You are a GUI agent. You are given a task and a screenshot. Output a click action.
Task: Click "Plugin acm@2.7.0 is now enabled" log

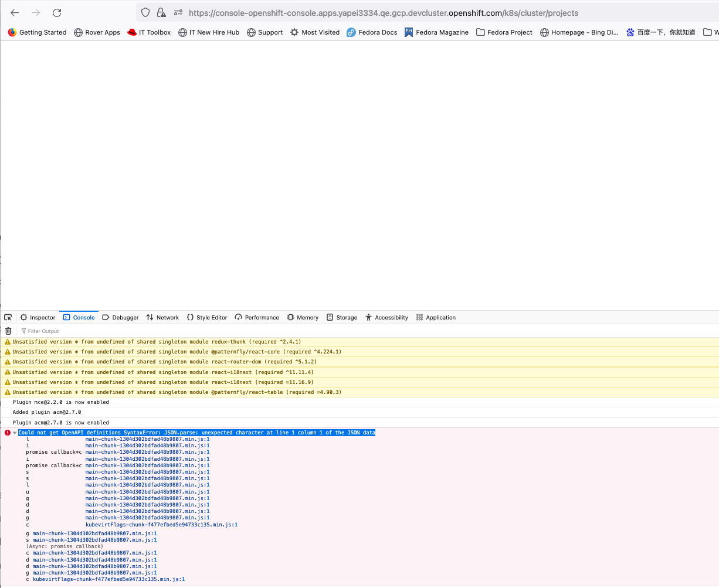(x=61, y=423)
